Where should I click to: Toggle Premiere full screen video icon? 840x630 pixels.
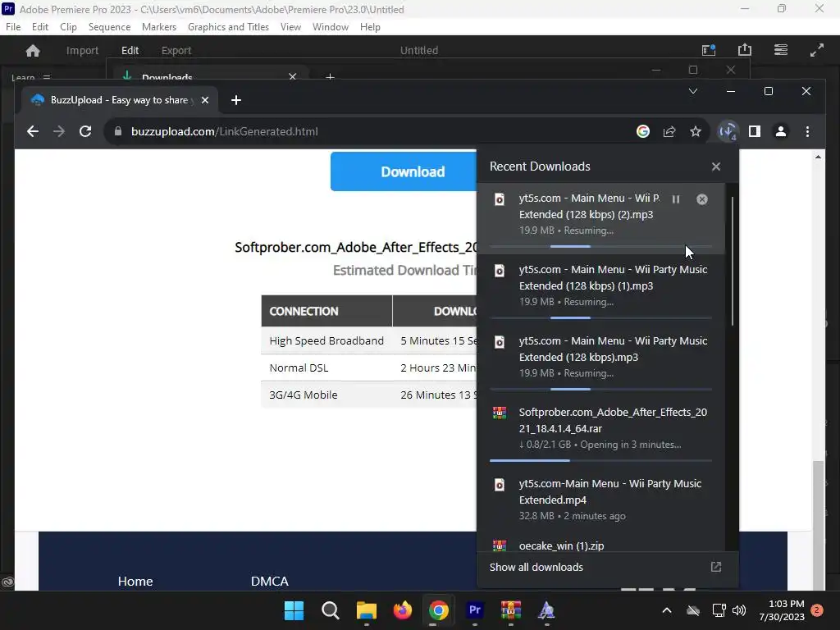pos(817,50)
